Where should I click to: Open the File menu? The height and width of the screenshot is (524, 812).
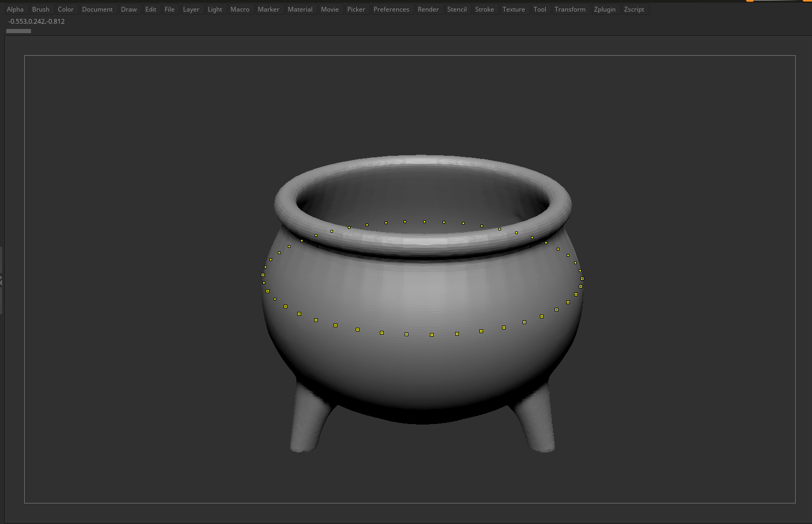pyautogui.click(x=169, y=9)
